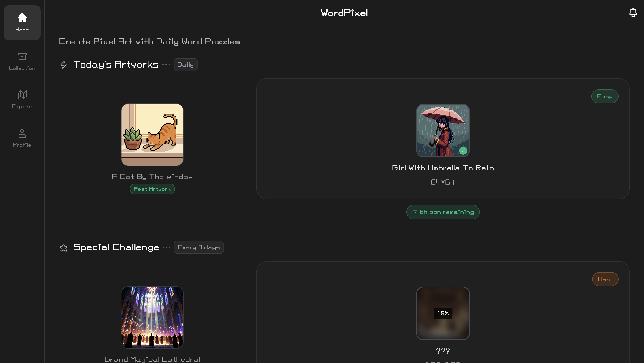Open the Every 3 days frequency selector
The width and height of the screenshot is (644, 363).
[x=199, y=247]
